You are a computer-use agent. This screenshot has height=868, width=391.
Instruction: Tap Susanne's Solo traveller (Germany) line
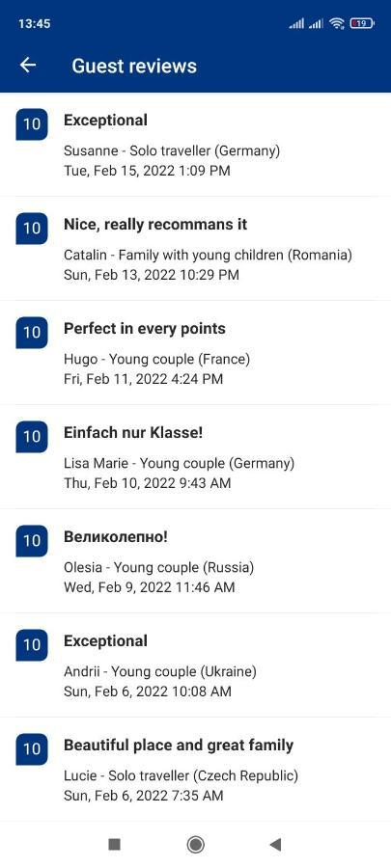(172, 150)
